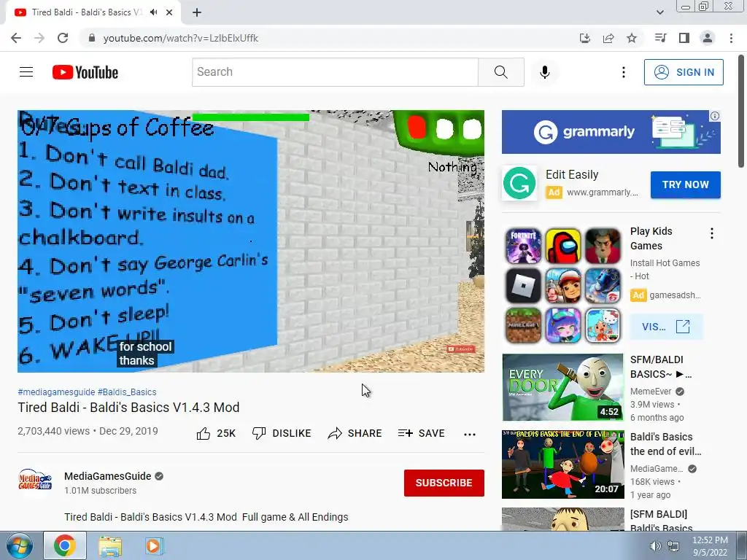Click the page vertical scrollbar
This screenshot has width=747, height=560.
tap(741, 112)
